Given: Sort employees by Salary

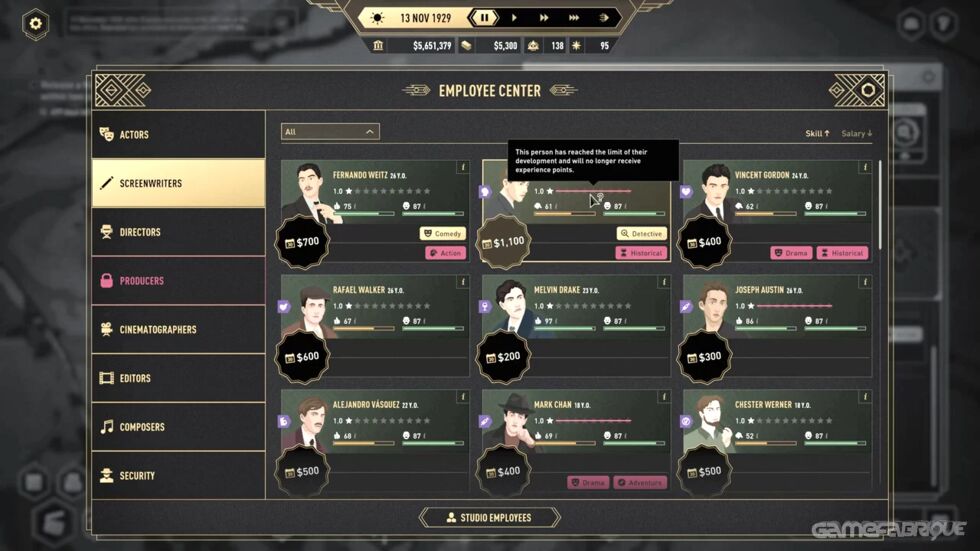Looking at the screenshot, I should [x=856, y=134].
